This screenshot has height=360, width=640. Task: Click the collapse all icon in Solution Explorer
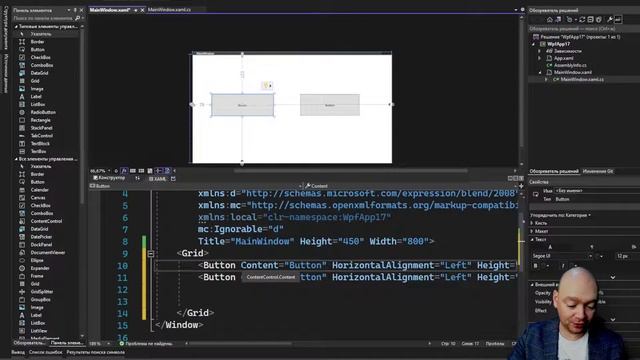(x=591, y=19)
